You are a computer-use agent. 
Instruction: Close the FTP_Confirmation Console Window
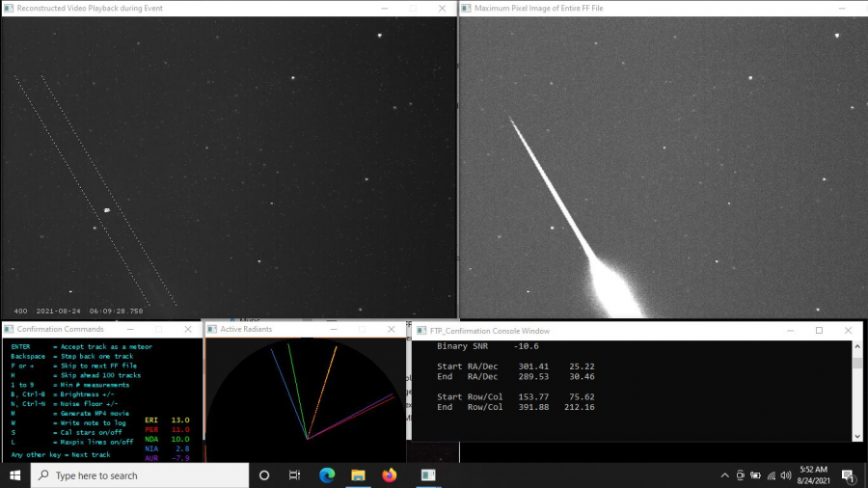coord(848,331)
